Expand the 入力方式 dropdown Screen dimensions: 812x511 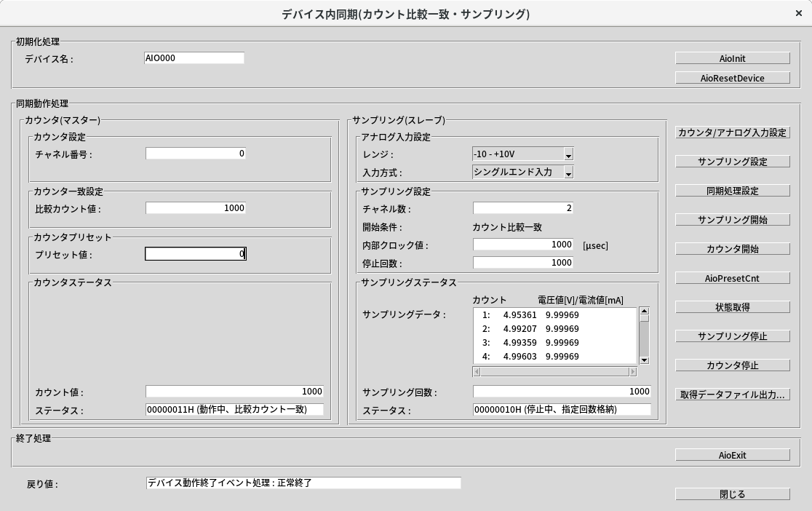569,173
